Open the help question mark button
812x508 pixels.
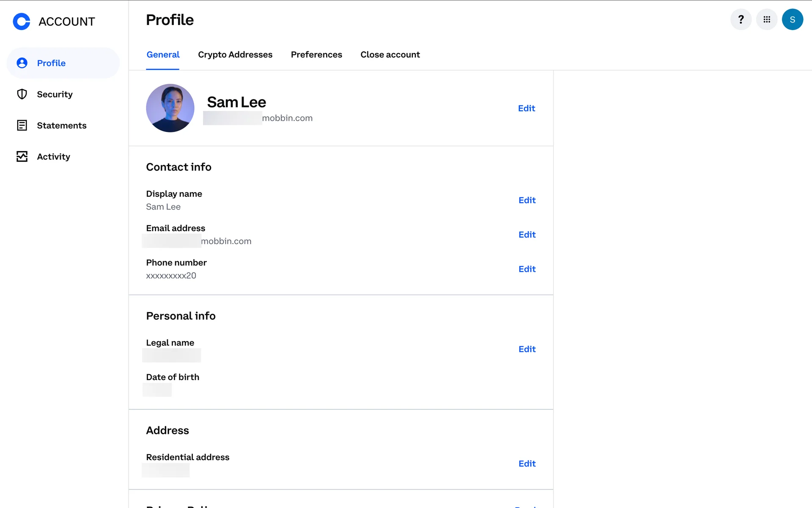click(741, 19)
